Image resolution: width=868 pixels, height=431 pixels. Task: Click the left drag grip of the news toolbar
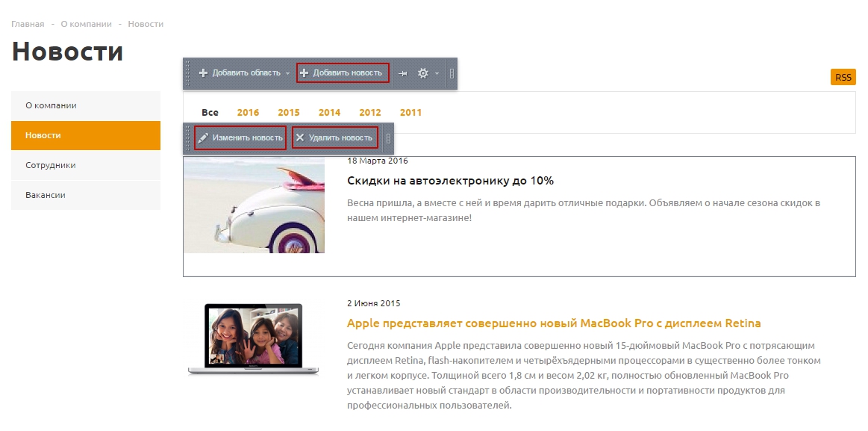pos(187,138)
